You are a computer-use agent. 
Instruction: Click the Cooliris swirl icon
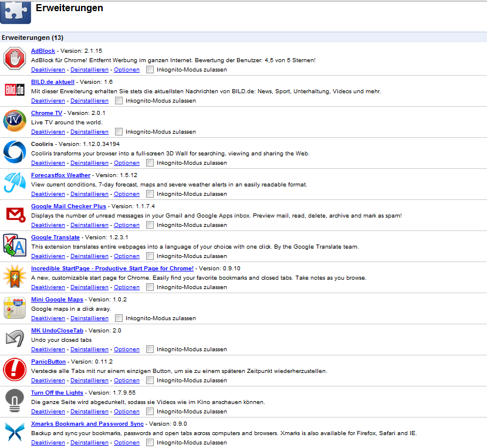pos(15,152)
